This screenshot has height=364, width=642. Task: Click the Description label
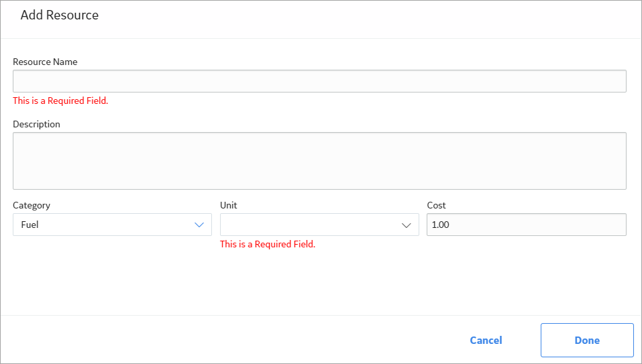pyautogui.click(x=36, y=124)
